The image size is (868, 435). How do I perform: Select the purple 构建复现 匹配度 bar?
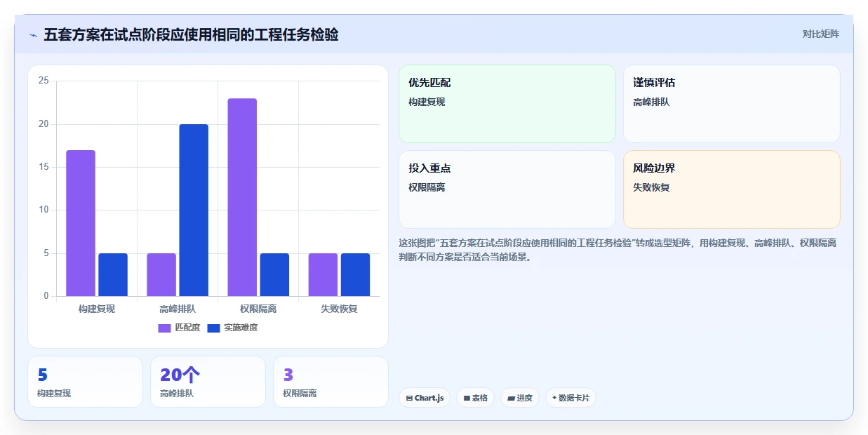point(81,223)
